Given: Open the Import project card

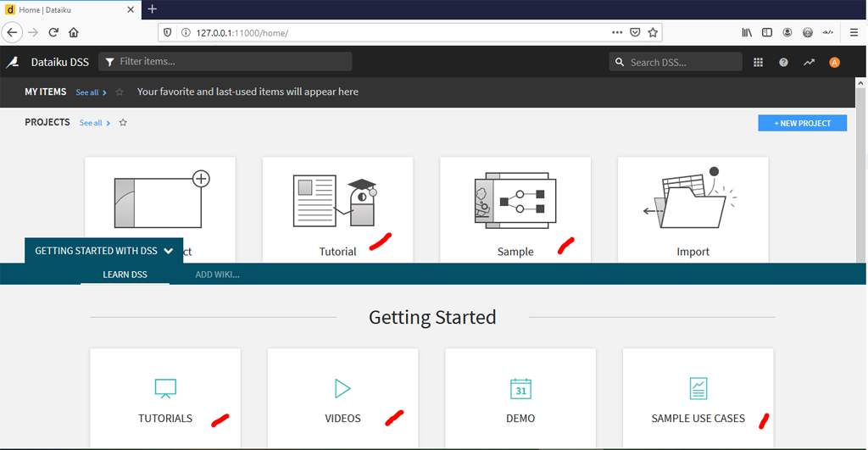Looking at the screenshot, I should point(693,210).
